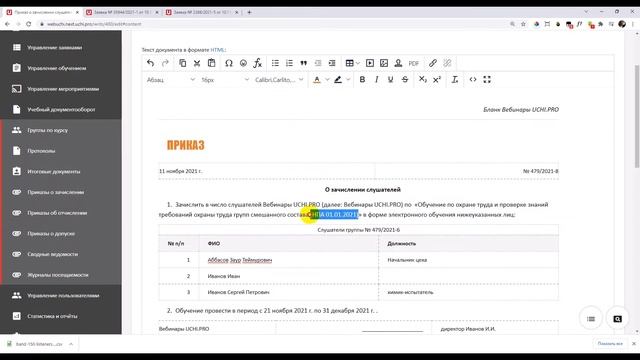
Task: Undo the last edit in the editor
Action: pos(151,63)
